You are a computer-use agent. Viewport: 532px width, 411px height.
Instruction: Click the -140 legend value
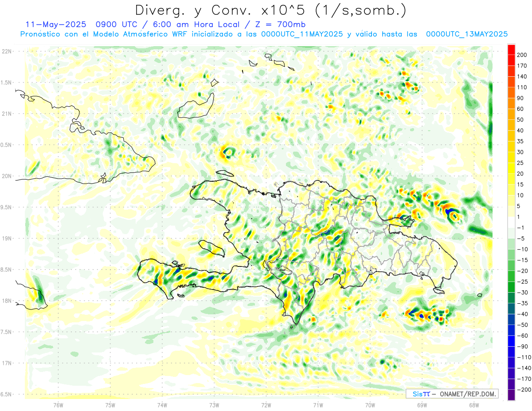pyautogui.click(x=523, y=368)
